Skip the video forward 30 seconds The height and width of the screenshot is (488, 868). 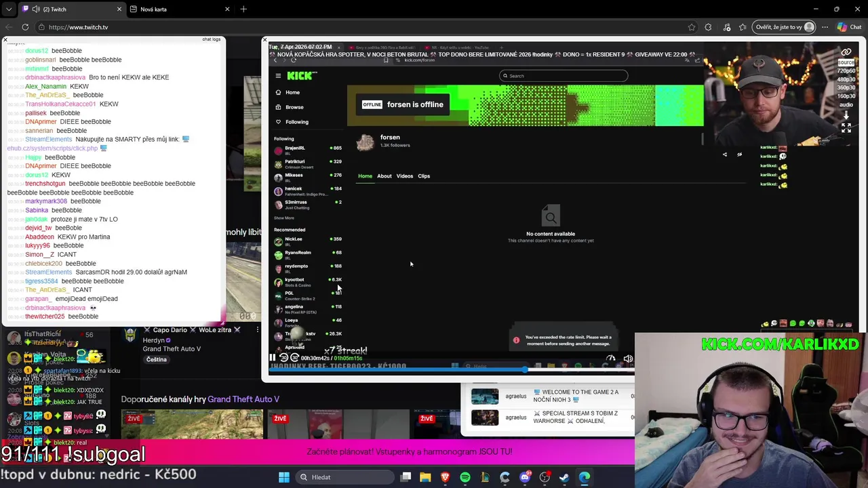(x=294, y=358)
